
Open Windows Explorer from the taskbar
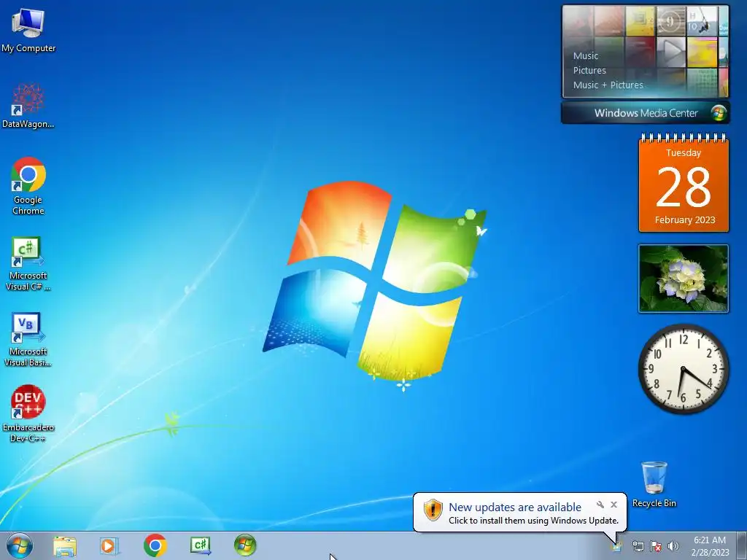[65, 545]
